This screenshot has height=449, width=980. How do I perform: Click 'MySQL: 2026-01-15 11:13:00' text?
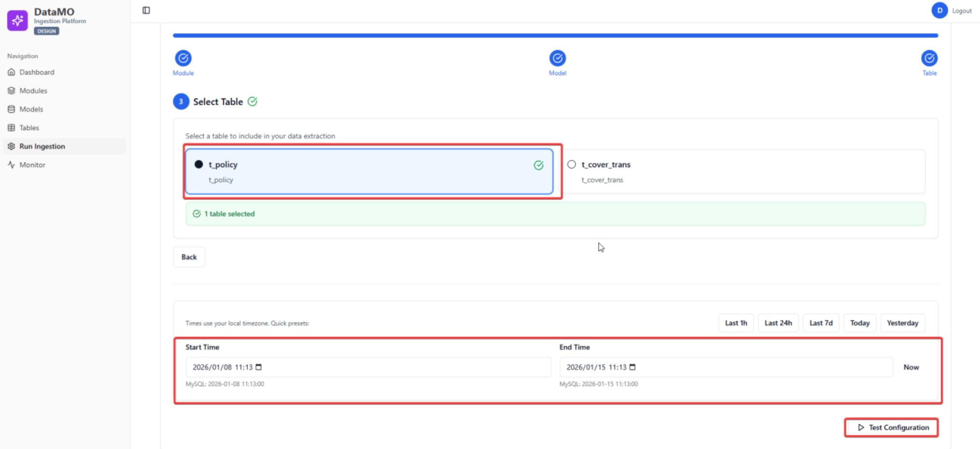tap(599, 384)
